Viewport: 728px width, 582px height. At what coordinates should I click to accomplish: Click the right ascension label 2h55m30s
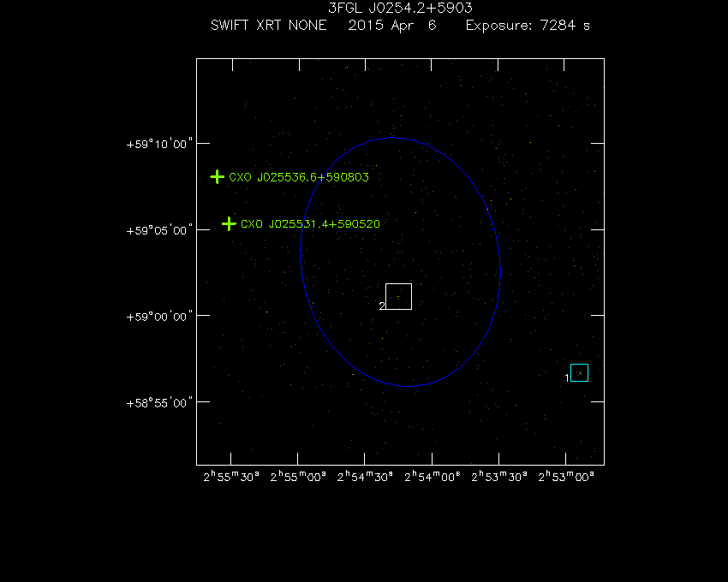coord(231,477)
